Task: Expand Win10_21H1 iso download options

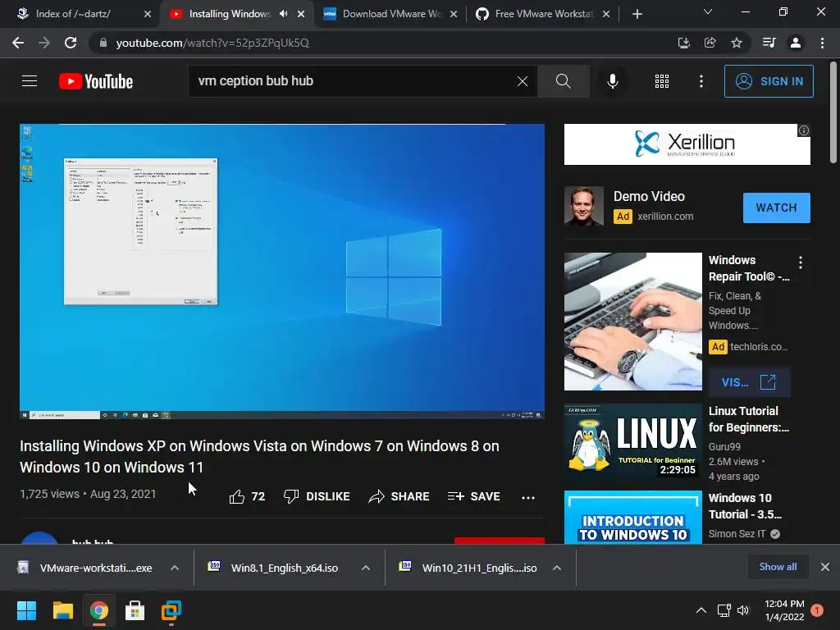Action: click(x=557, y=568)
